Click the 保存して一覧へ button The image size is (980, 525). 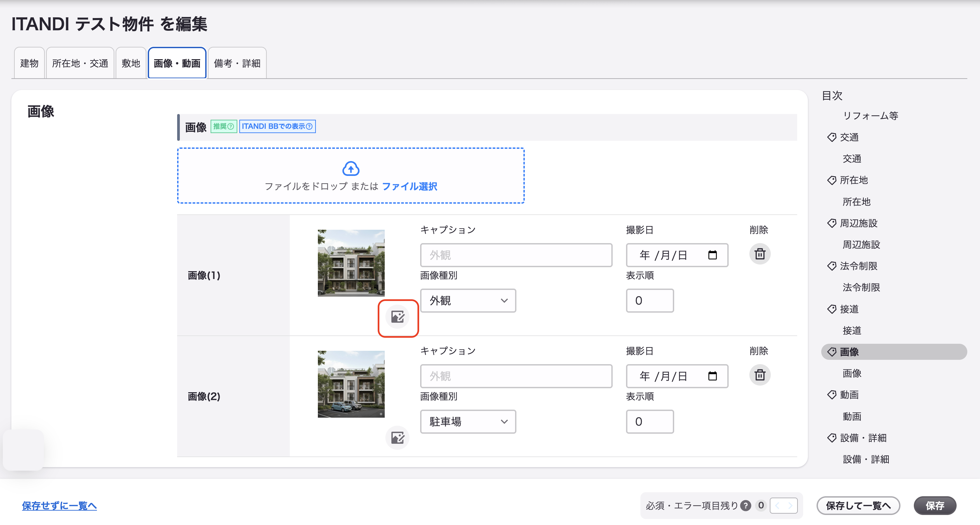pyautogui.click(x=858, y=506)
